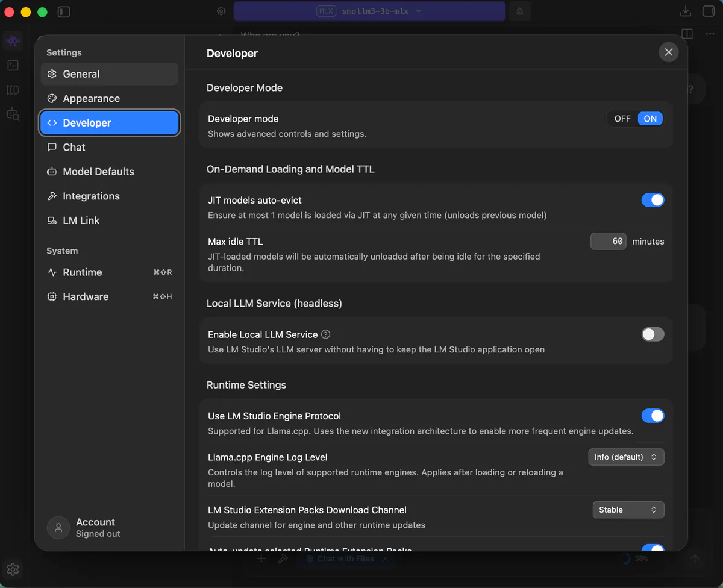
Task: Open the Appearance settings tab
Action: [x=110, y=98]
